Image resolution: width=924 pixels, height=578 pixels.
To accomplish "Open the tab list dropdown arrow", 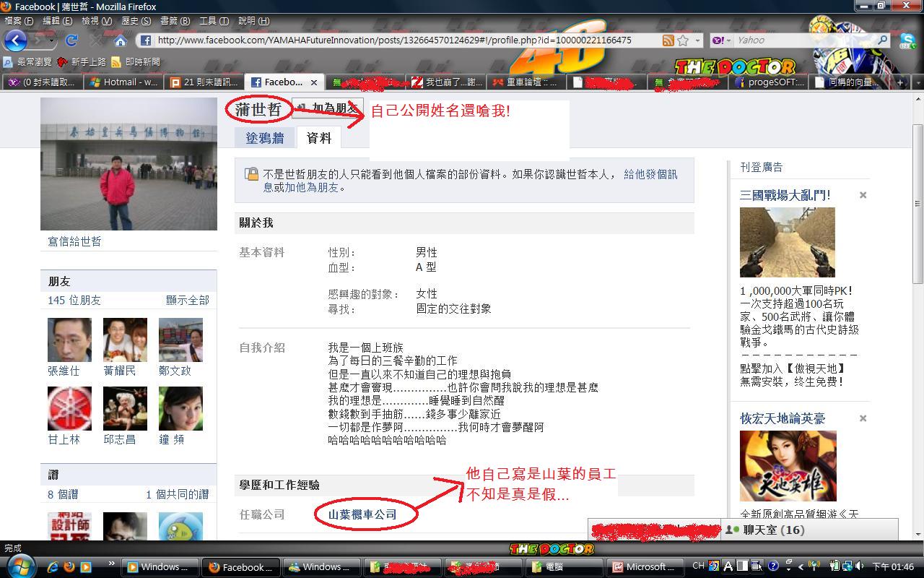I will click(x=918, y=82).
